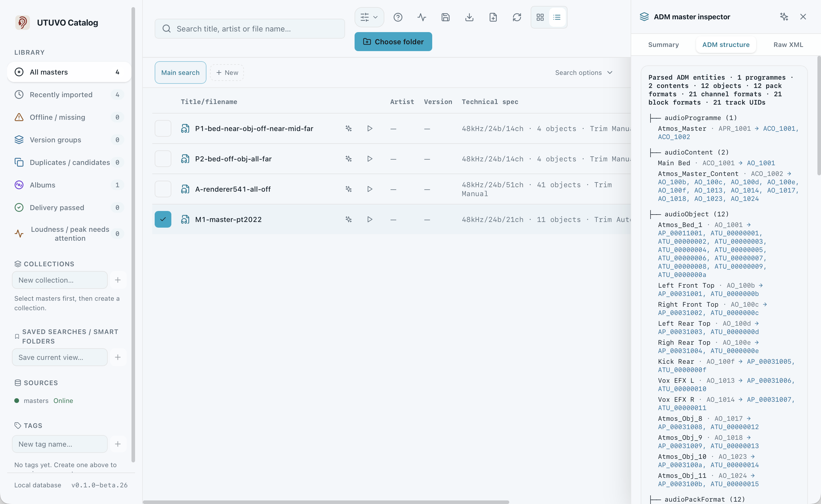
Task: Open the loudness activity waveform icon
Action: [422, 17]
